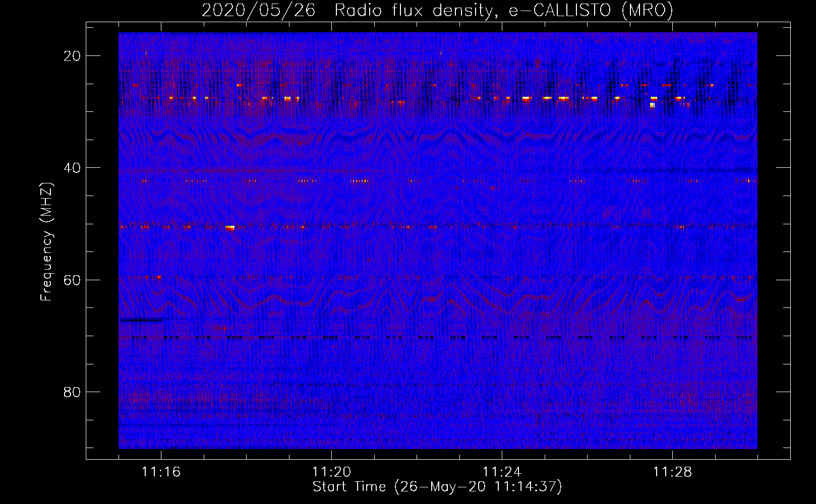Click the 80 MHz frequency tick label
The height and width of the screenshot is (504, 816).
pyautogui.click(x=73, y=392)
